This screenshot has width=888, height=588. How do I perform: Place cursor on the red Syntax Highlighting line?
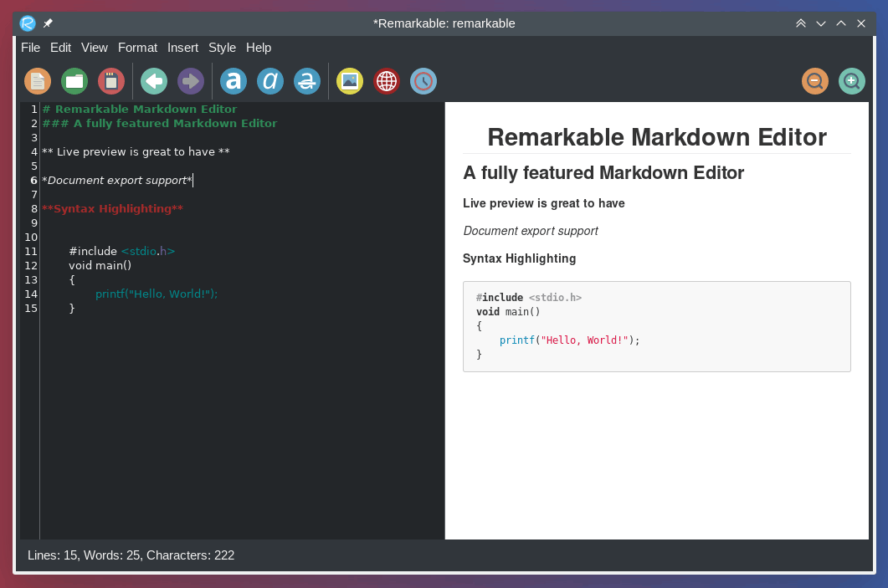113,209
